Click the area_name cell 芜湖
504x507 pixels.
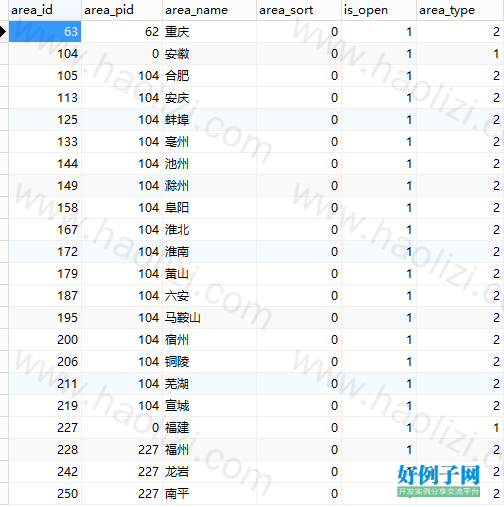[x=209, y=384]
